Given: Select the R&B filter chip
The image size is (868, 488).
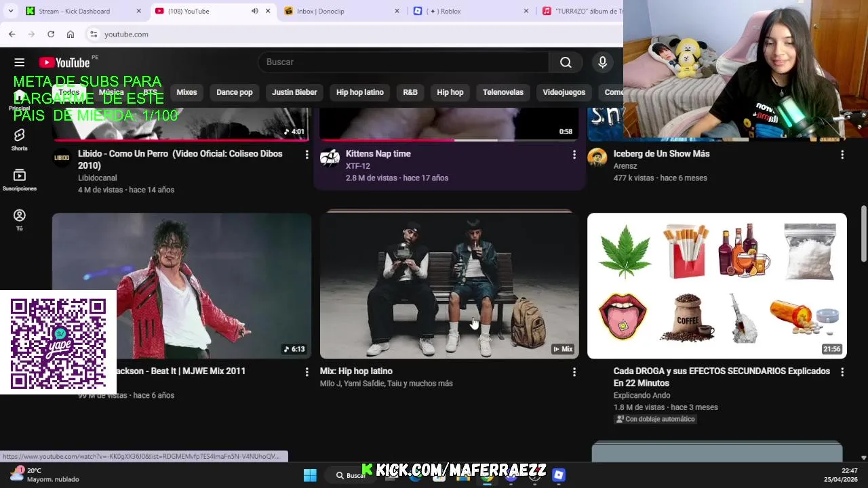Looking at the screenshot, I should point(410,92).
